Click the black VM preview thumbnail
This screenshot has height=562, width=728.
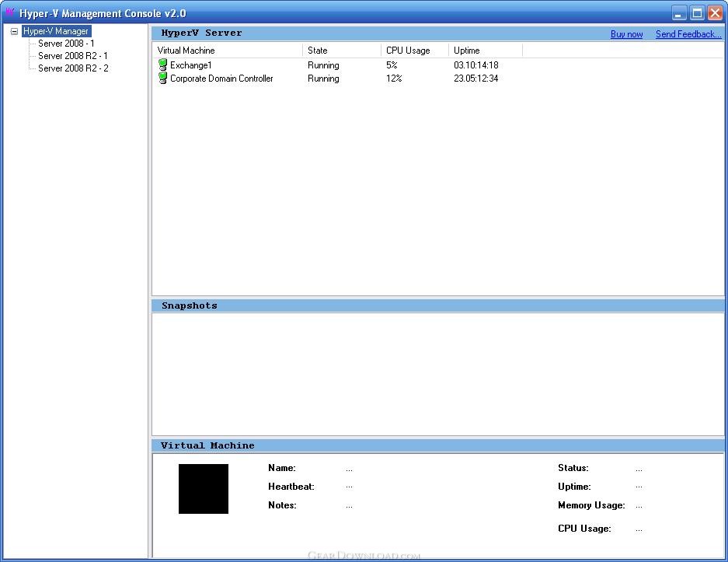204,489
